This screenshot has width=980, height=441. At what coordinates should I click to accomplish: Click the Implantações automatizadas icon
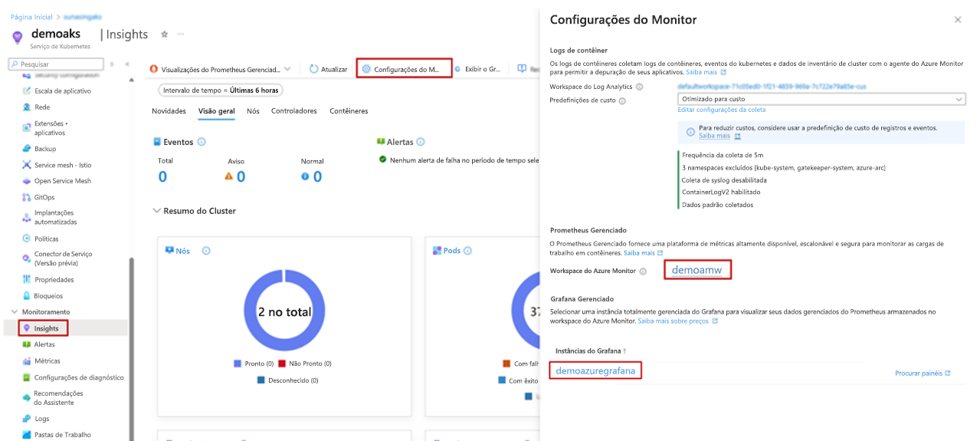point(27,217)
